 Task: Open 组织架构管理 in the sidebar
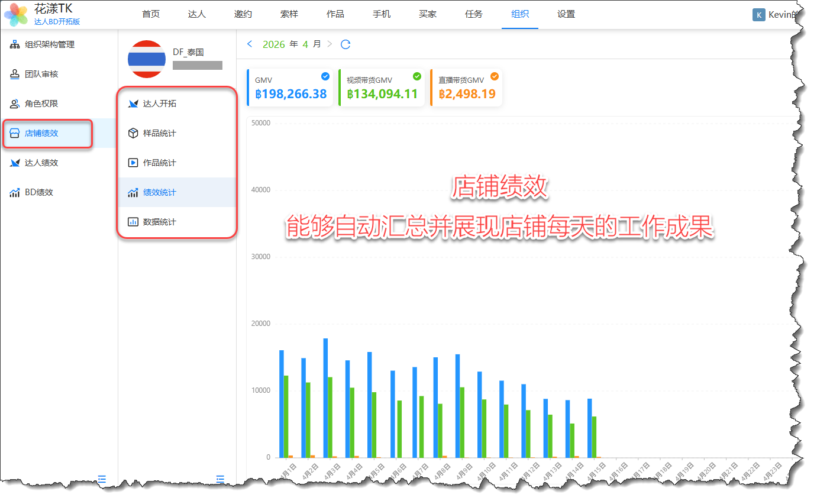[x=49, y=44]
